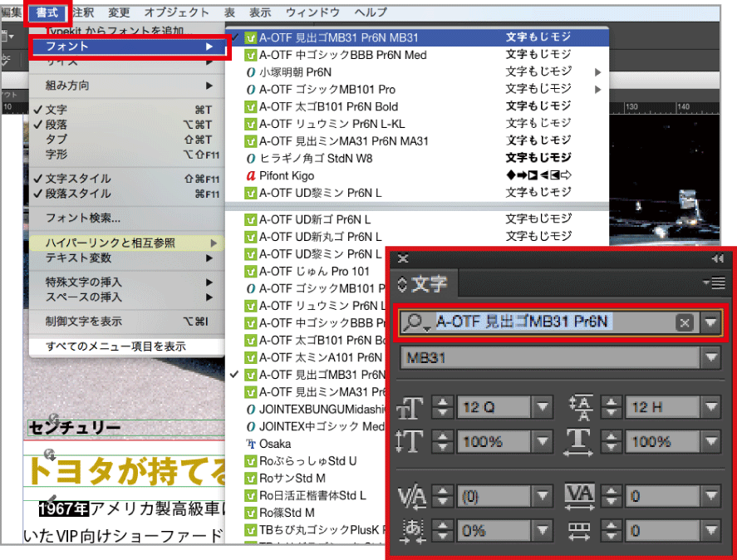Open the 12 Q font size dropdown
Viewport: 737px width, 560px height.
pos(543,407)
